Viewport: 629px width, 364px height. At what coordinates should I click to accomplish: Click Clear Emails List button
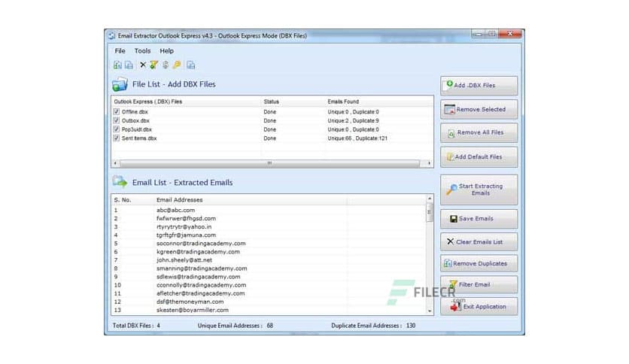[479, 242]
